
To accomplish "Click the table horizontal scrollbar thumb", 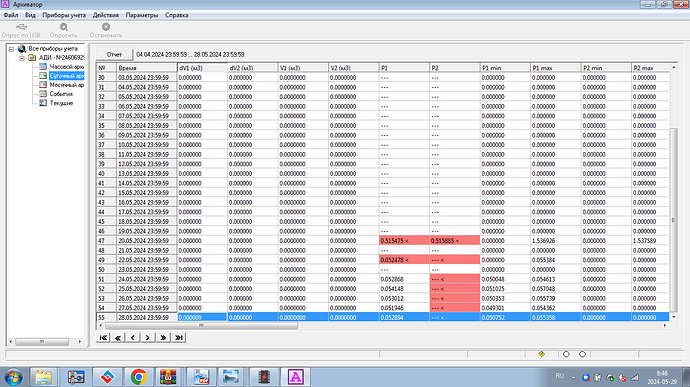I will click(202, 326).
